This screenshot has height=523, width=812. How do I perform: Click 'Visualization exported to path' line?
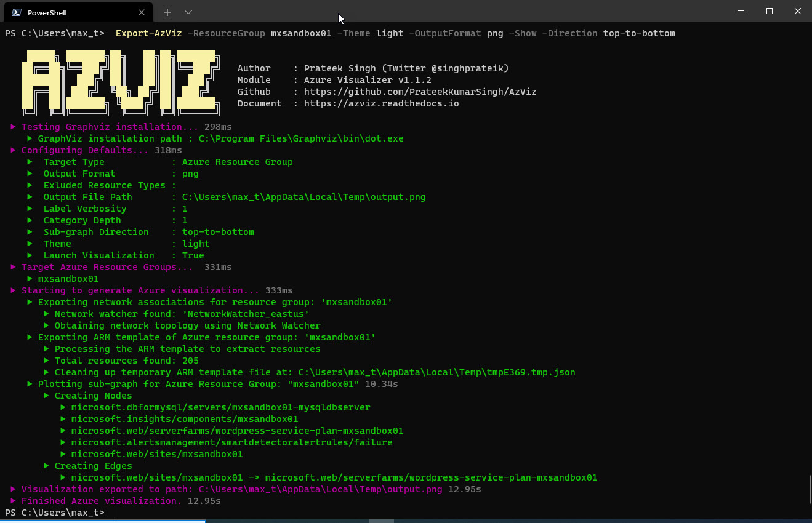coord(246,489)
